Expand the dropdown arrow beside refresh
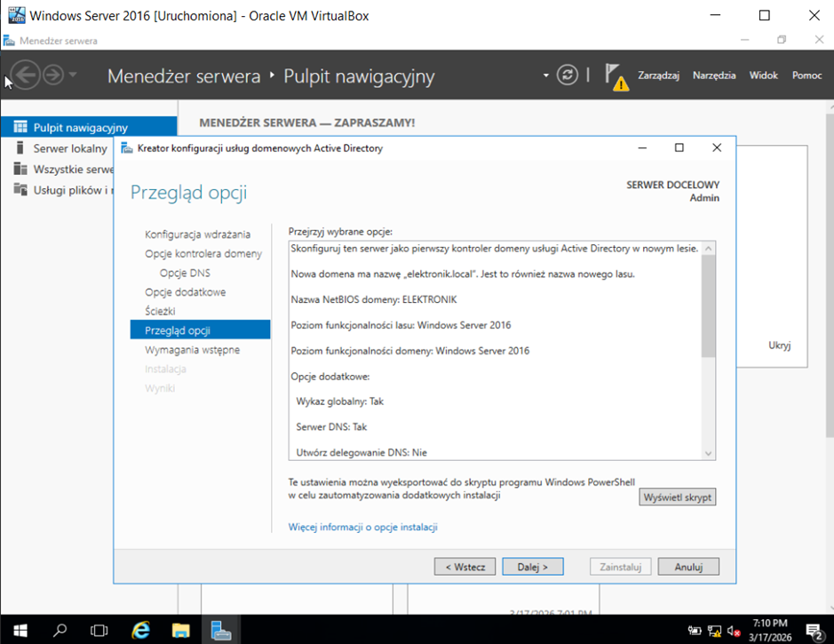The height and width of the screenshot is (644, 834). coord(546,76)
